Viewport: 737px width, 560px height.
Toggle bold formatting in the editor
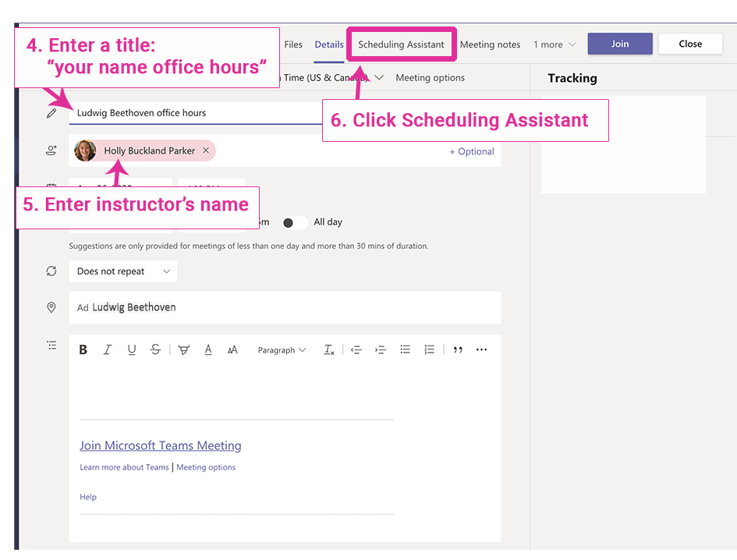83,350
